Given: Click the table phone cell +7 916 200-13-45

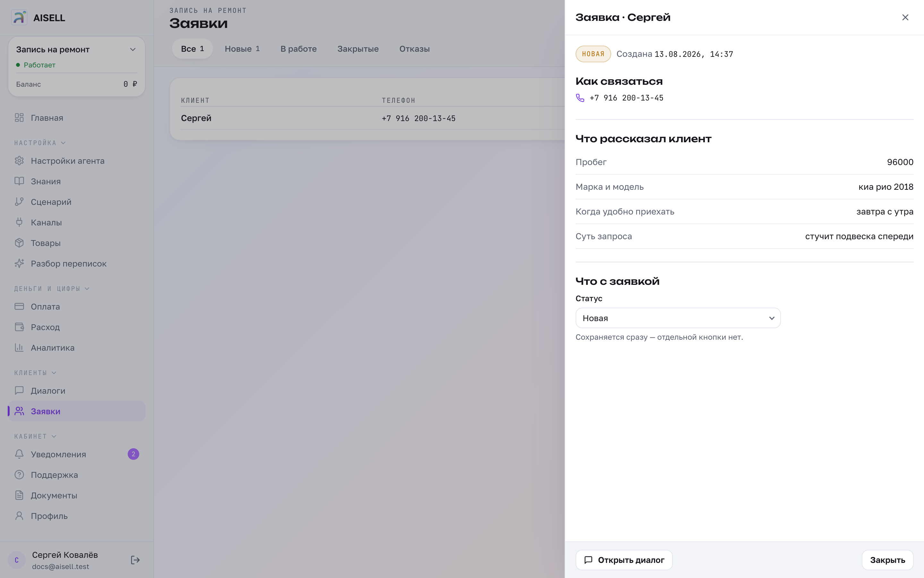Looking at the screenshot, I should [x=418, y=118].
